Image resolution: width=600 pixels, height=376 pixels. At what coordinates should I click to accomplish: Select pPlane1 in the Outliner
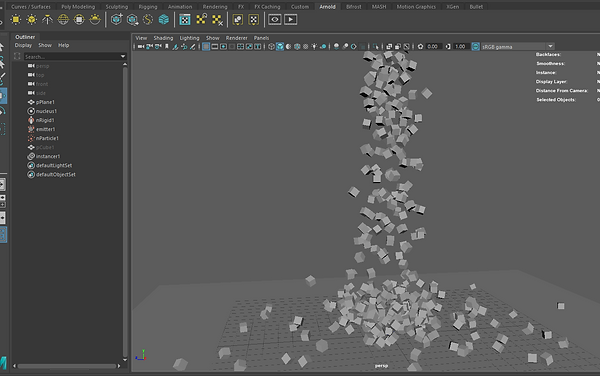coord(45,102)
